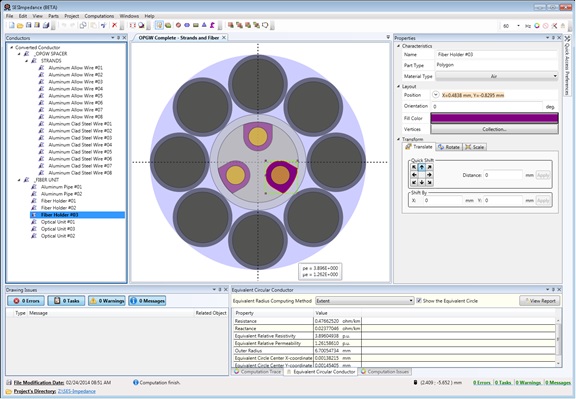Collapse the Converted Conductor tree node
Screen dimensions: 576x399
click(x=12, y=47)
